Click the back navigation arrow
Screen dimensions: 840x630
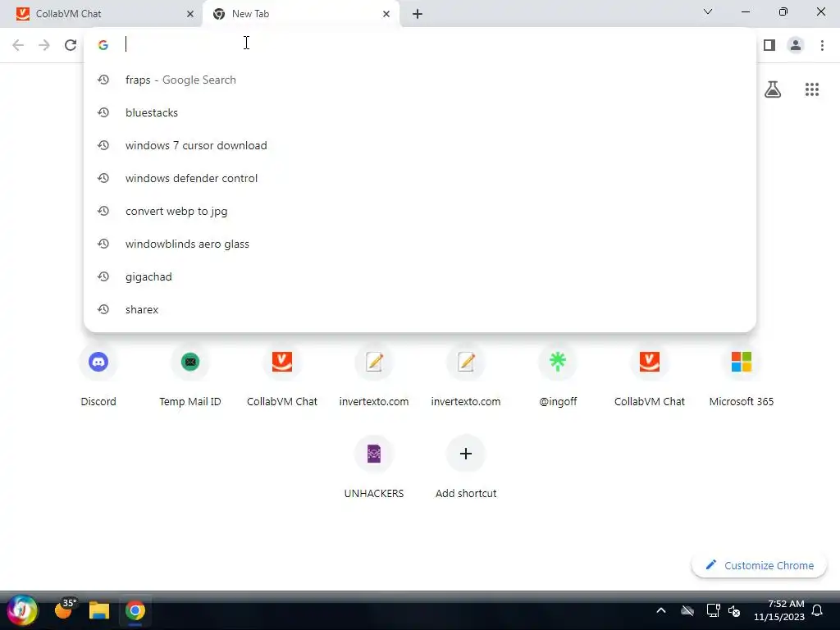[18, 45]
